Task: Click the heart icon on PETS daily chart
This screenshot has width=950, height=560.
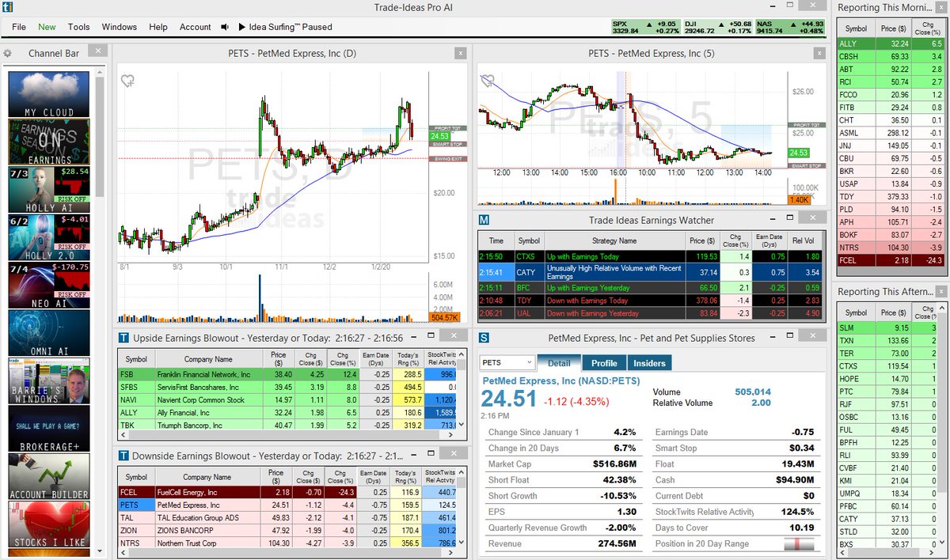Action: pos(127,81)
